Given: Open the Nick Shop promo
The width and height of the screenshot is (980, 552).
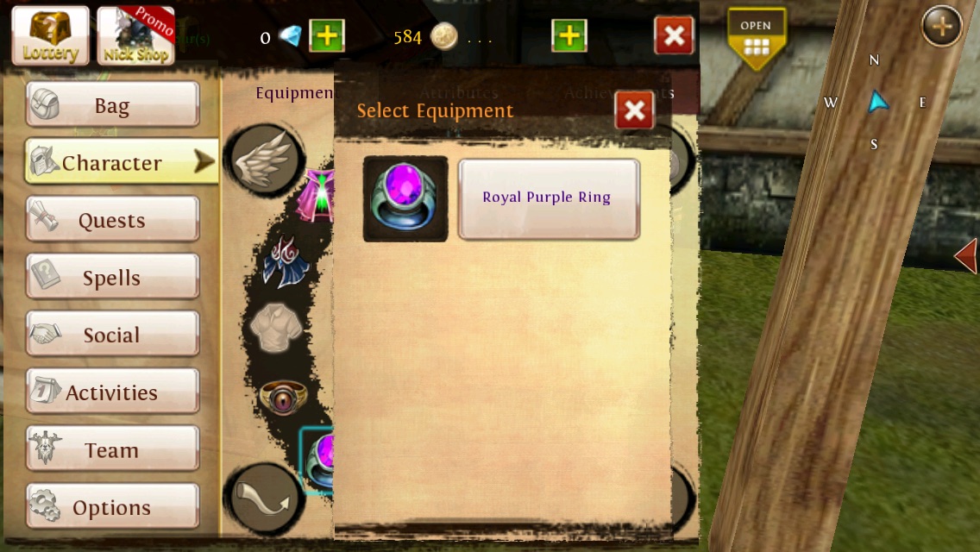Looking at the screenshot, I should pyautogui.click(x=135, y=35).
